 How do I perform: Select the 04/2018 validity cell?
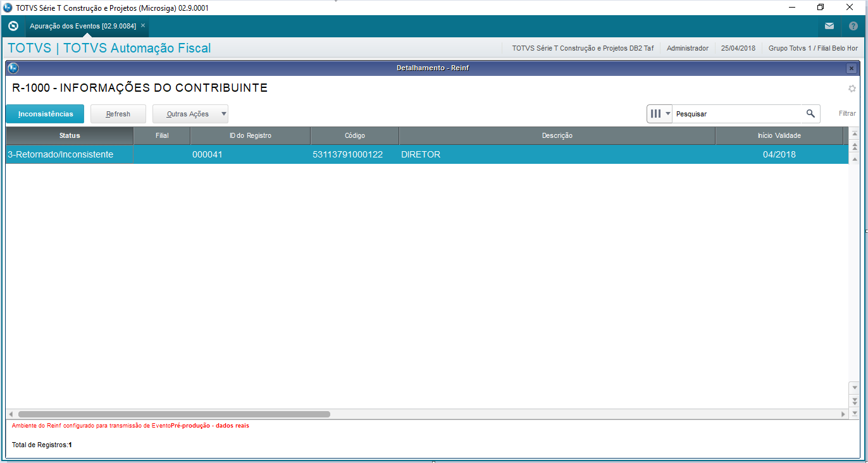(x=779, y=154)
